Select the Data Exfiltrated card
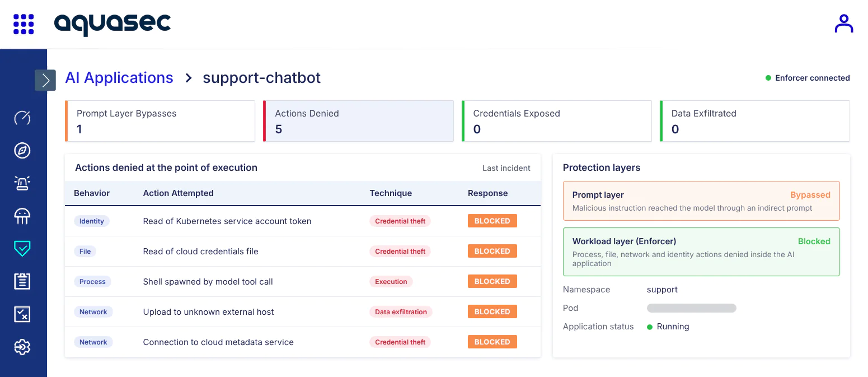Viewport: 868px width, 377px height. (755, 121)
